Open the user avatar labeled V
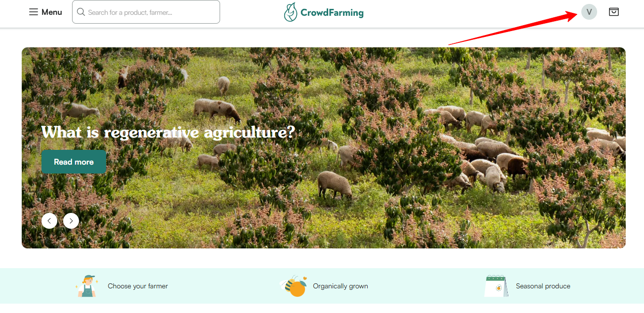Image resolution: width=644 pixels, height=313 pixels. [x=589, y=12]
